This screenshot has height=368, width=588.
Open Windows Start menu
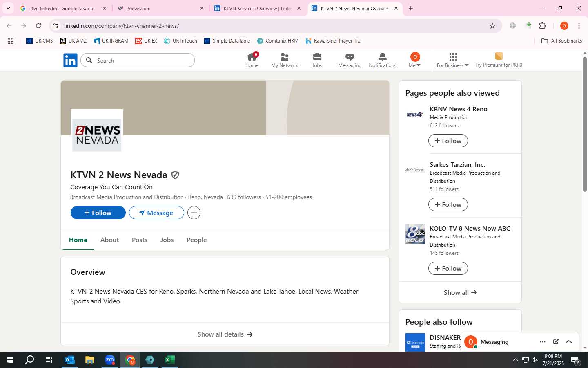(10, 360)
